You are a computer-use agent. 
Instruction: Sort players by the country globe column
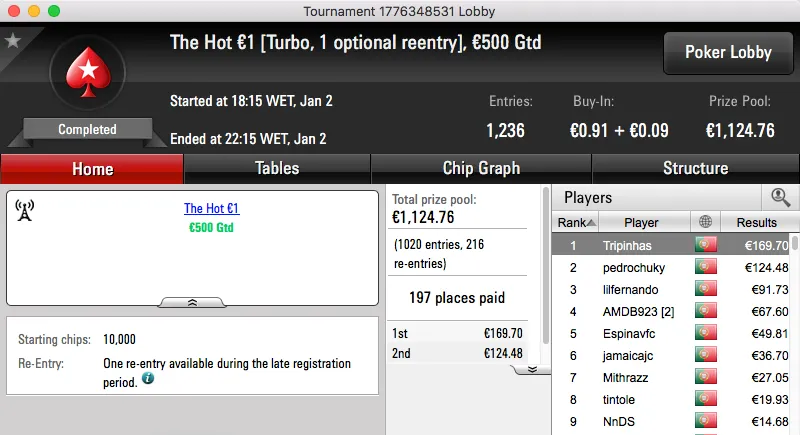708,222
